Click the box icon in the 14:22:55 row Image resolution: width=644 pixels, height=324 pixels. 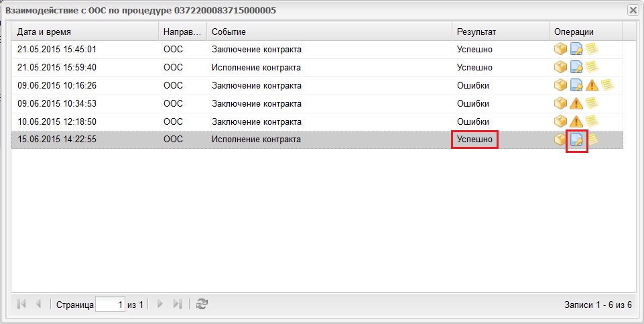560,140
